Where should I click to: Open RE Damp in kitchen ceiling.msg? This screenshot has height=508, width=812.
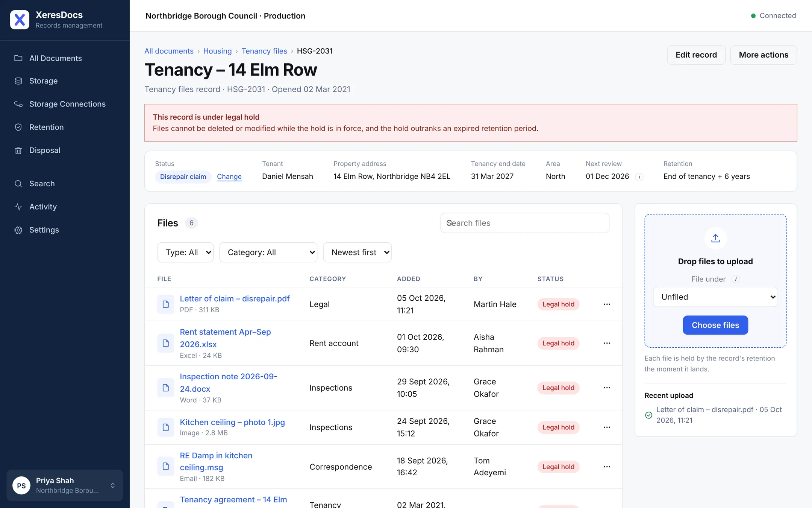pyautogui.click(x=216, y=461)
